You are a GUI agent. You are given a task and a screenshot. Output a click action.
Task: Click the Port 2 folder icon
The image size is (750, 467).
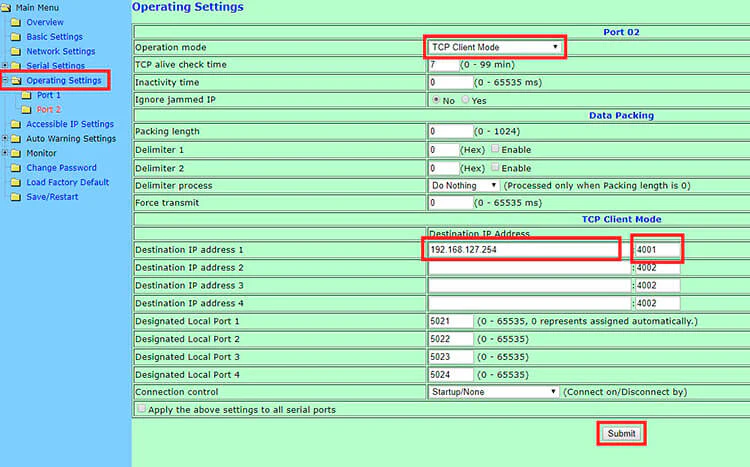26,110
